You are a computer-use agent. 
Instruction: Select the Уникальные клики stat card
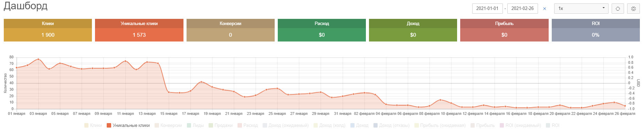tap(139, 30)
